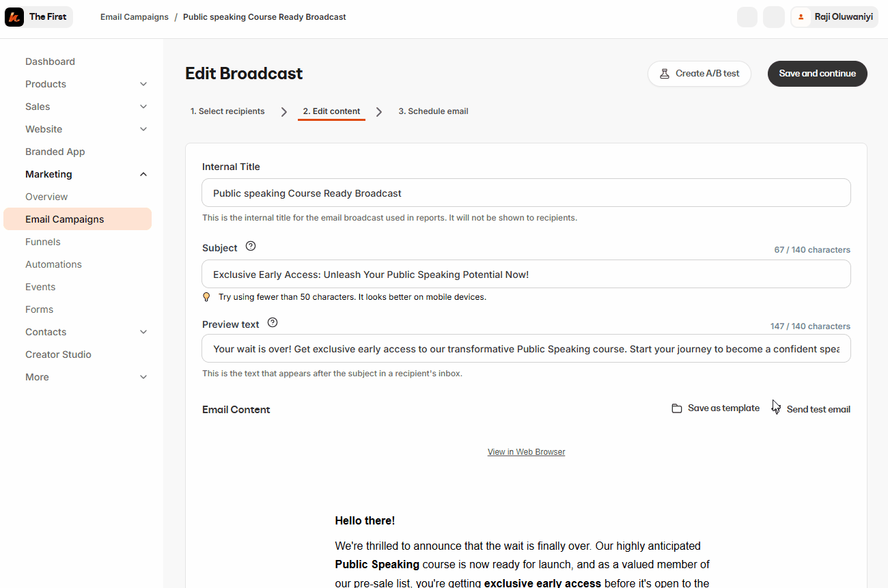Click Send test email
This screenshot has width=888, height=588.
[818, 410]
